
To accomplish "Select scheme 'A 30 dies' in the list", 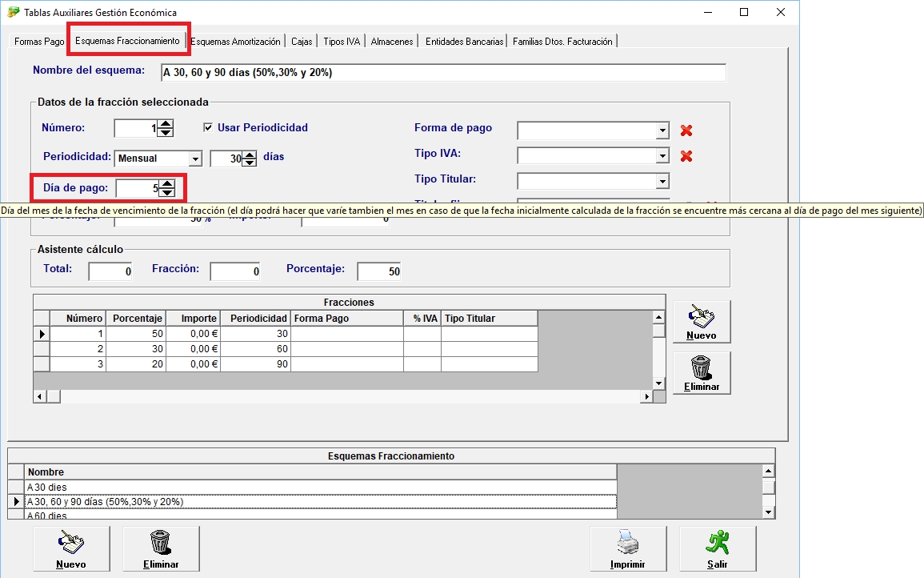I will (x=321, y=488).
